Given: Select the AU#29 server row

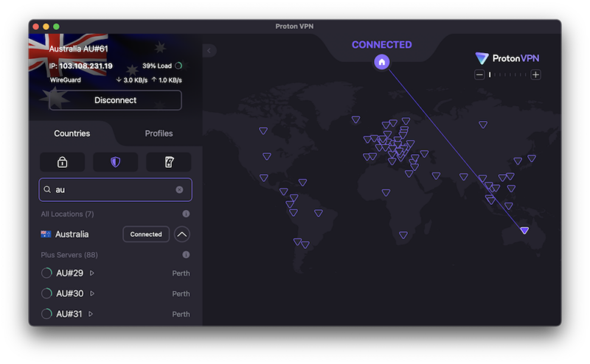Looking at the screenshot, I should pos(116,273).
